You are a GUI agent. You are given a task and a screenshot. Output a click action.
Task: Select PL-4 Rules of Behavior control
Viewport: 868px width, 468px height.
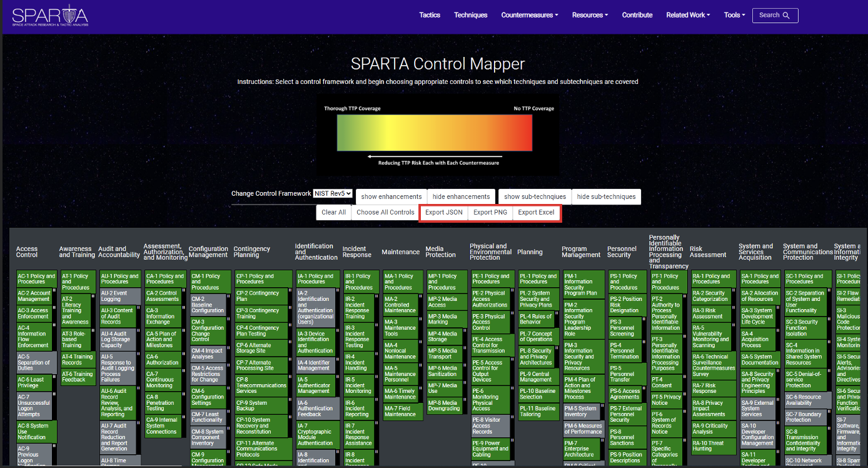pyautogui.click(x=535, y=319)
